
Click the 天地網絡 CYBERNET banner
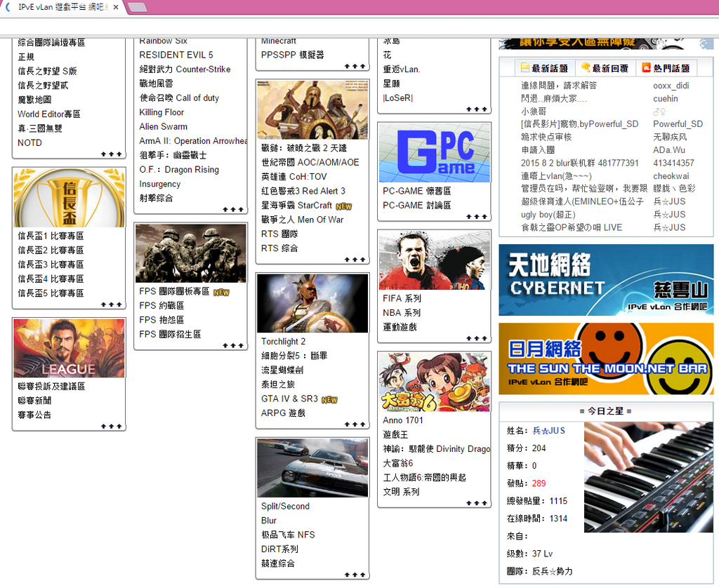coord(605,279)
